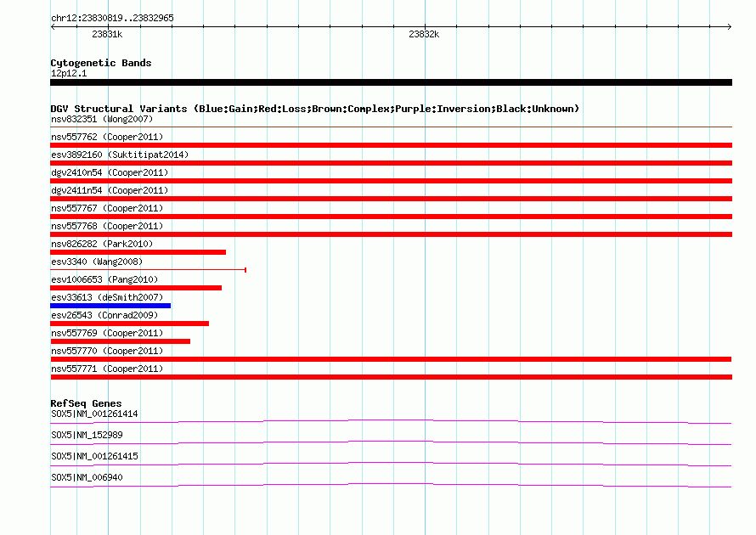Click the thin brown nsv832351 variant line
Viewport: 756px width, 535px height.
click(391, 127)
